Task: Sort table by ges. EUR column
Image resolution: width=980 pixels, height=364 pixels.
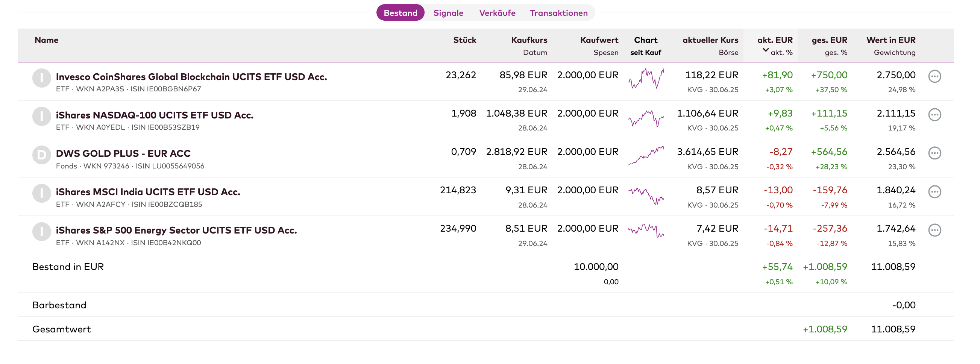Action: (829, 40)
